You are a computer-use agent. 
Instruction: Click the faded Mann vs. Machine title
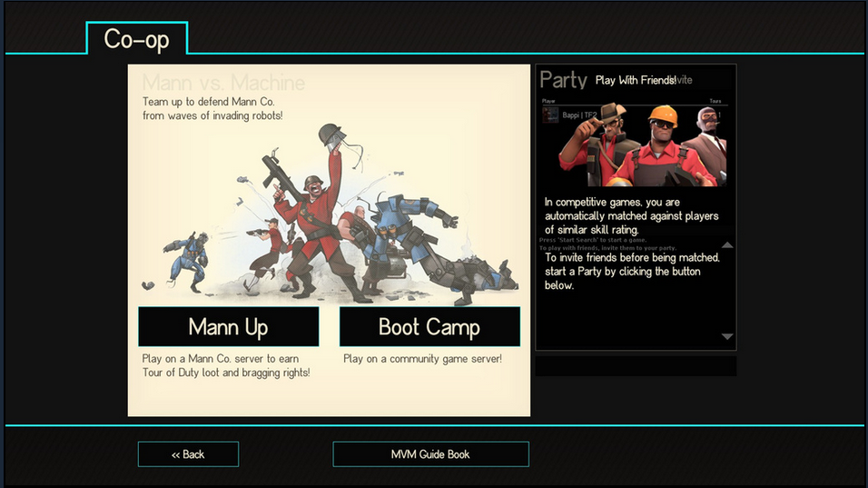click(x=223, y=83)
